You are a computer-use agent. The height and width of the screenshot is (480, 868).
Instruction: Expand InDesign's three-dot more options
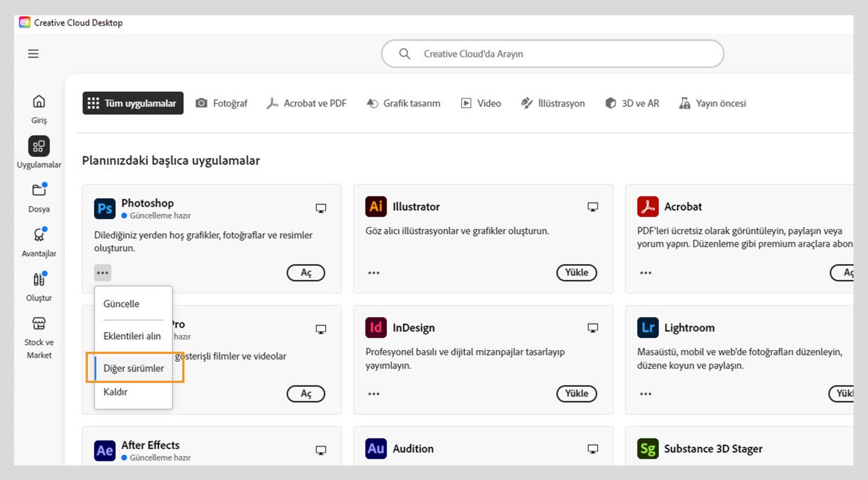pos(374,394)
